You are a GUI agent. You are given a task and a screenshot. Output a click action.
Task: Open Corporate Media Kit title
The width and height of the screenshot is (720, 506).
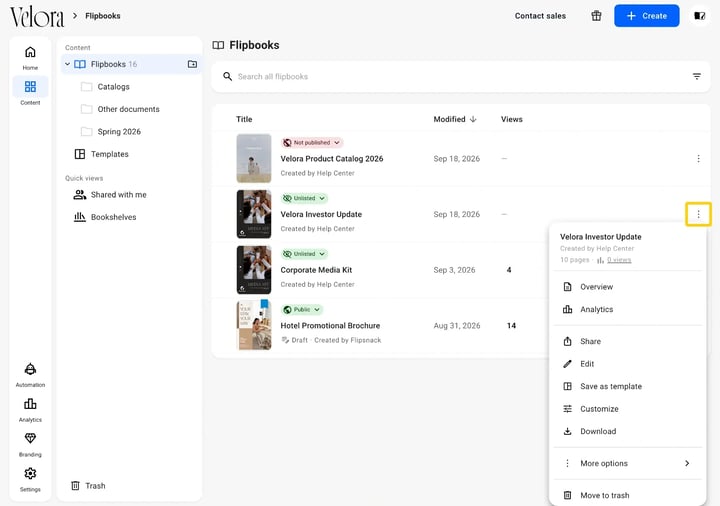[x=316, y=270]
